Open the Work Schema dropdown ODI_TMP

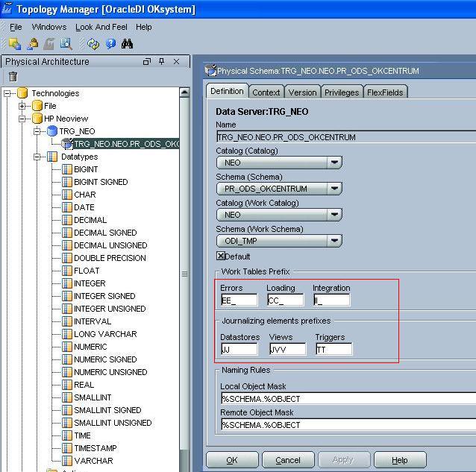coord(279,241)
